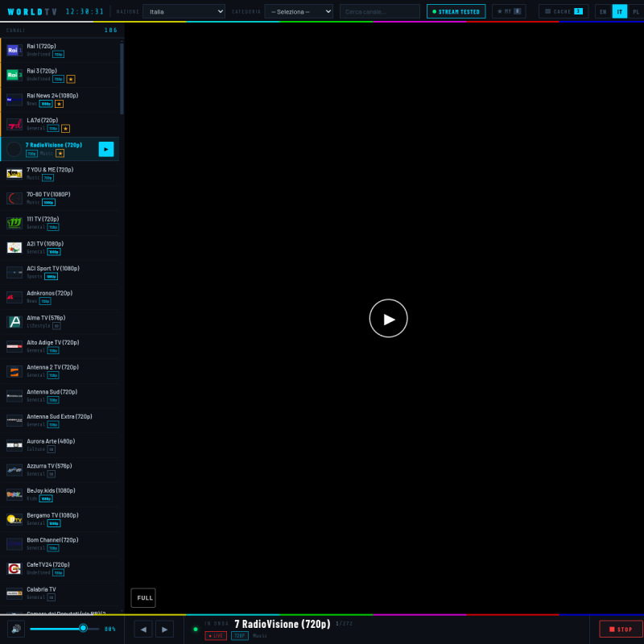Open channel name 70-80 TV (1080P)

point(48,194)
